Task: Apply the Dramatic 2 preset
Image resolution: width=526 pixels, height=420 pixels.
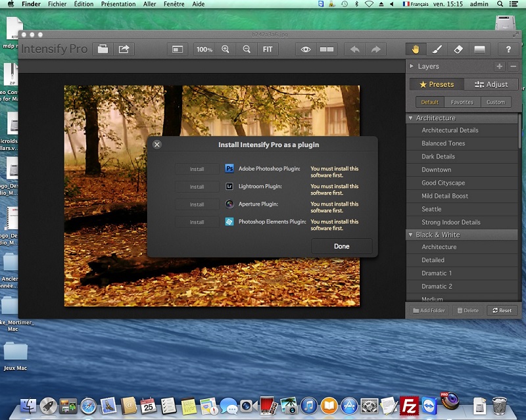Action: 462,286
